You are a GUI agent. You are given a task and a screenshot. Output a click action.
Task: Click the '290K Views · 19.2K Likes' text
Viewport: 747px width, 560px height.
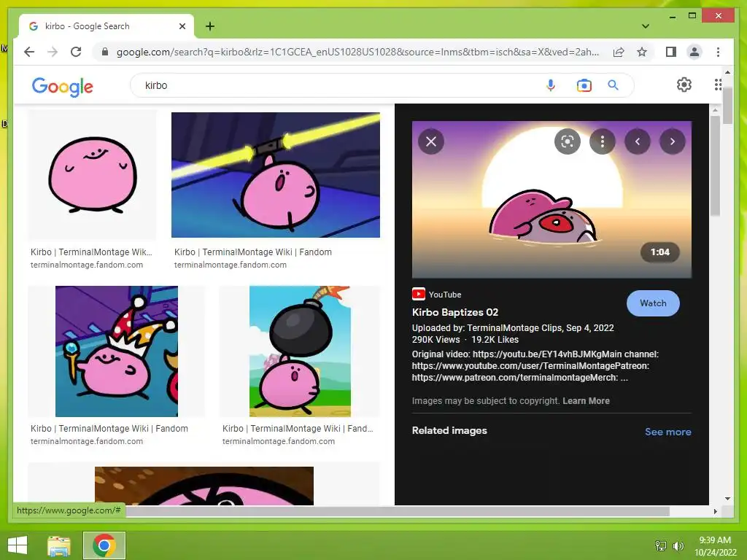[x=465, y=340]
